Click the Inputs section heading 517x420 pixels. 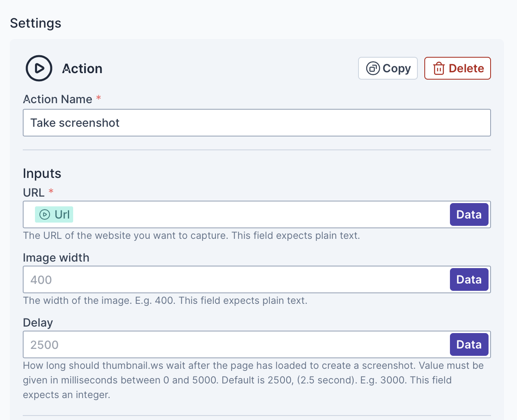tap(42, 173)
